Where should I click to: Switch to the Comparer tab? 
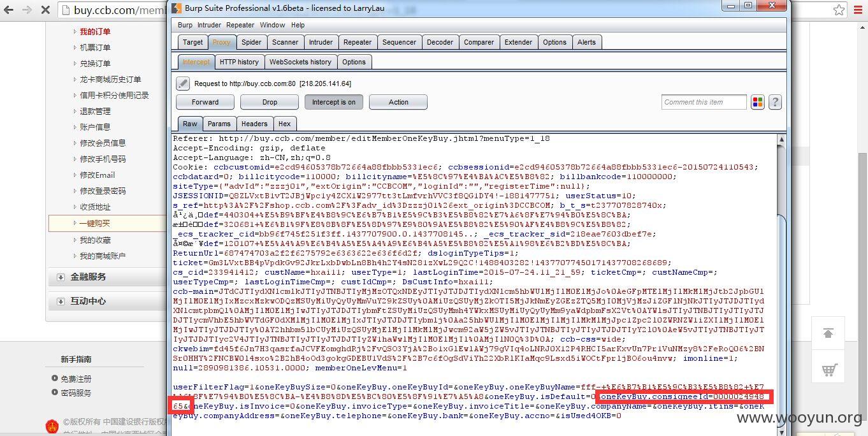point(479,42)
